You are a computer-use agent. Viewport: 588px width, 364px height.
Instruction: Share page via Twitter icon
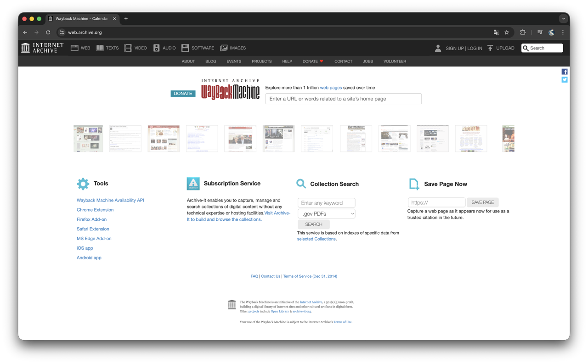pyautogui.click(x=565, y=79)
